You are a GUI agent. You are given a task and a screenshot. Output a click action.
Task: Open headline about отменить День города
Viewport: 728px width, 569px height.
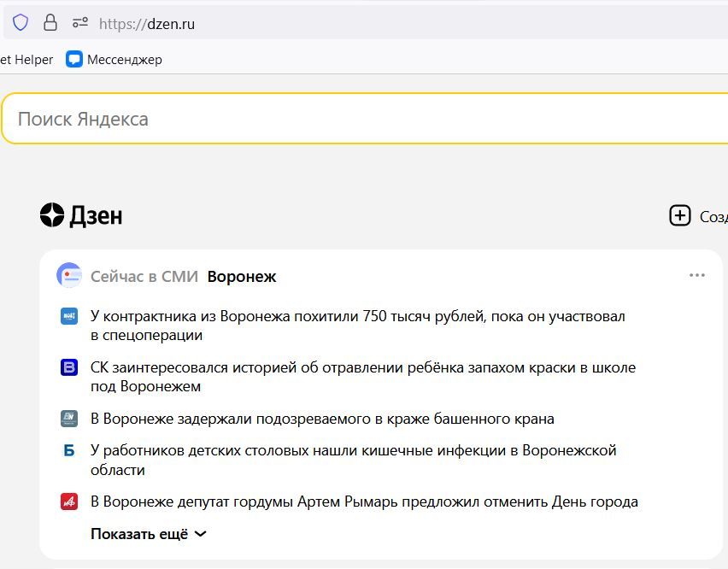(364, 502)
